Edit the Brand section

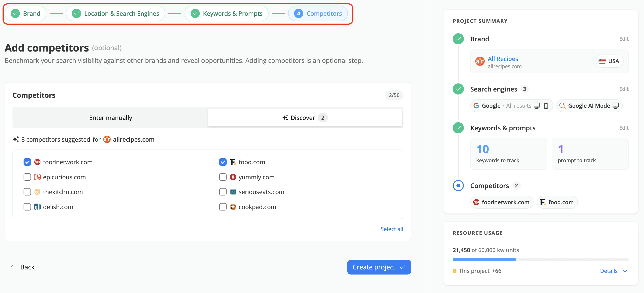point(624,39)
